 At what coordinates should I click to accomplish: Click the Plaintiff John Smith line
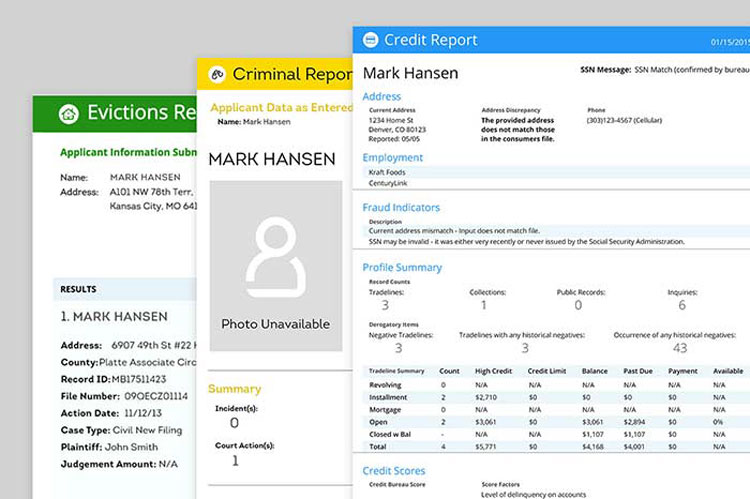[109, 447]
